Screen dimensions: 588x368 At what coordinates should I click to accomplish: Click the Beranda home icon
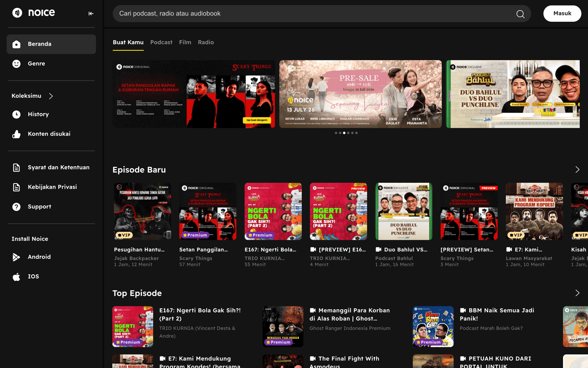click(17, 44)
